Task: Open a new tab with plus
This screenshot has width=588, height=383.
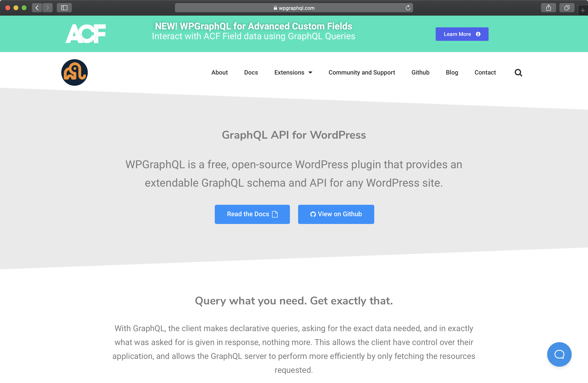Action: 582,10
